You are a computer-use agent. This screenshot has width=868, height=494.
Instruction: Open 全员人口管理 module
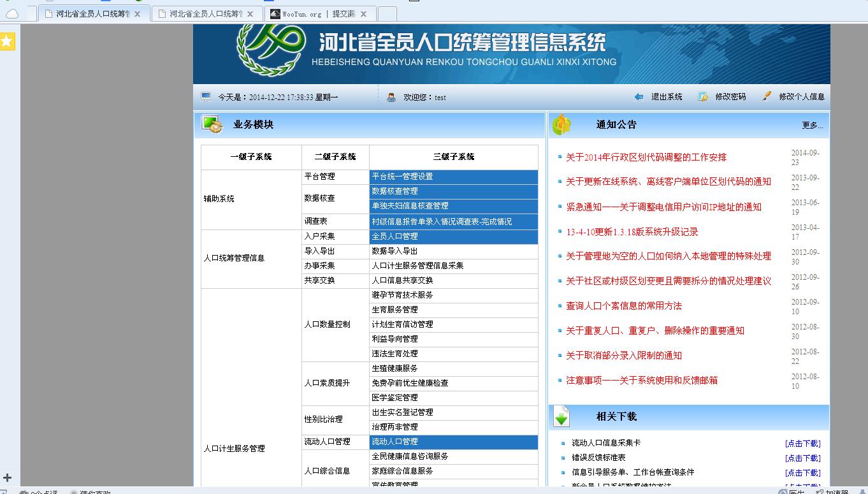pos(454,236)
